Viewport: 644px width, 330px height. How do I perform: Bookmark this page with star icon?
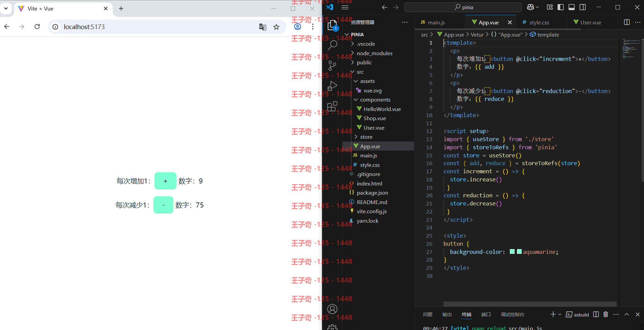(276, 27)
